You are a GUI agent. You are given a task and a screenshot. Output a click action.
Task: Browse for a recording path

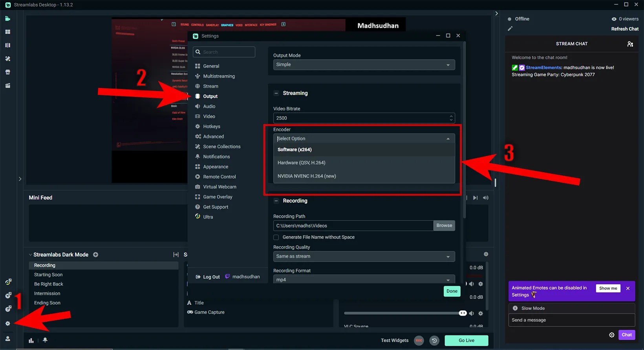pyautogui.click(x=444, y=226)
